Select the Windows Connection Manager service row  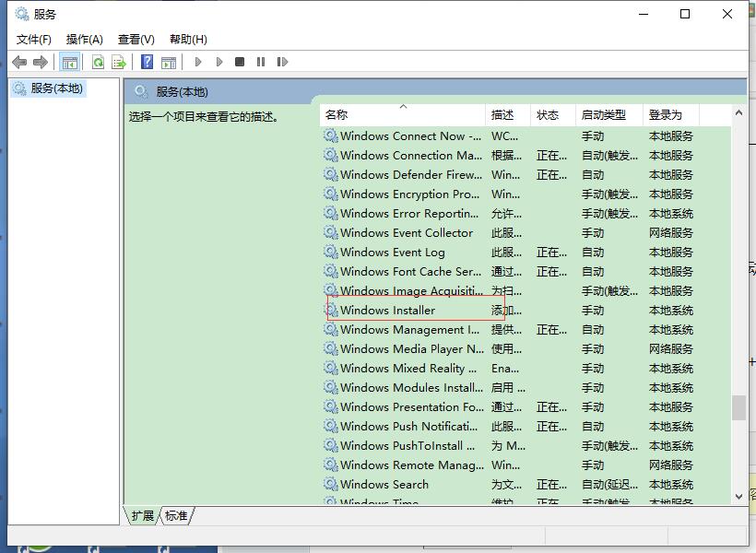526,156
